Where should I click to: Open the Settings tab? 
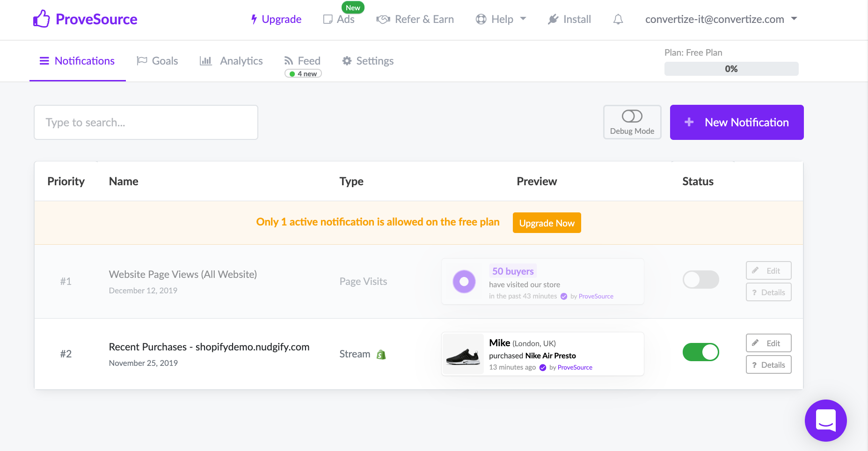368,61
